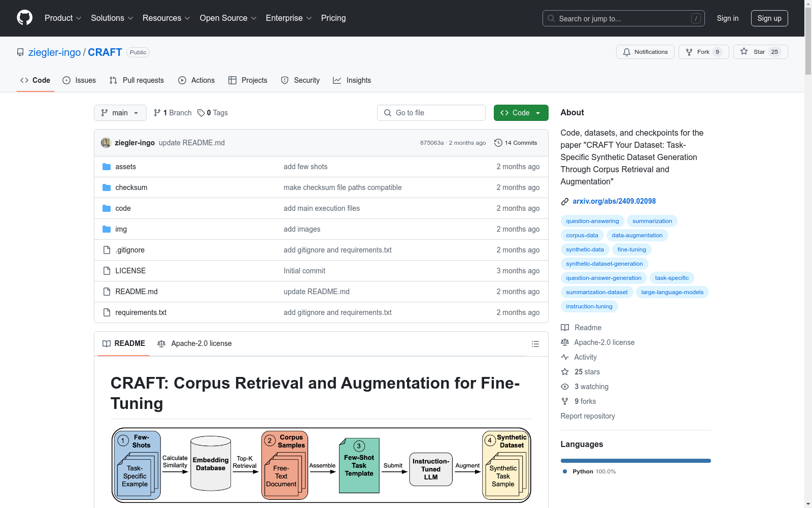This screenshot has height=508, width=812.
Task: Click the 0 Tags link
Action: pos(213,113)
